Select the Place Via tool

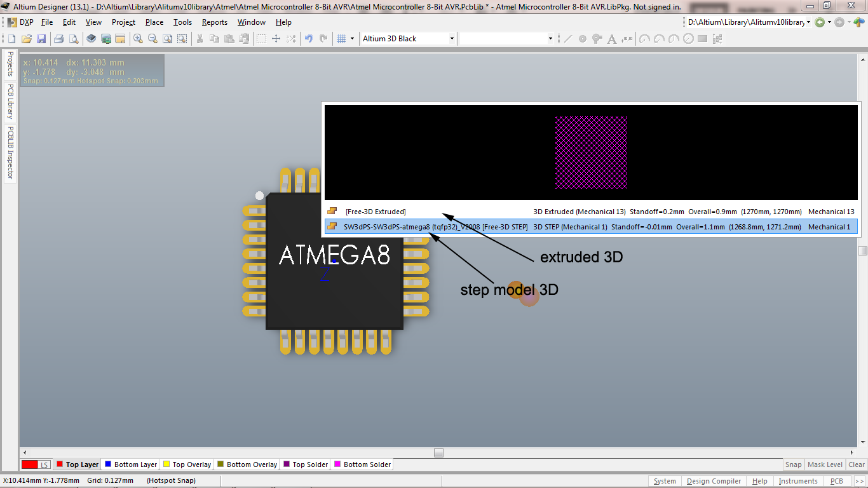[x=596, y=39]
